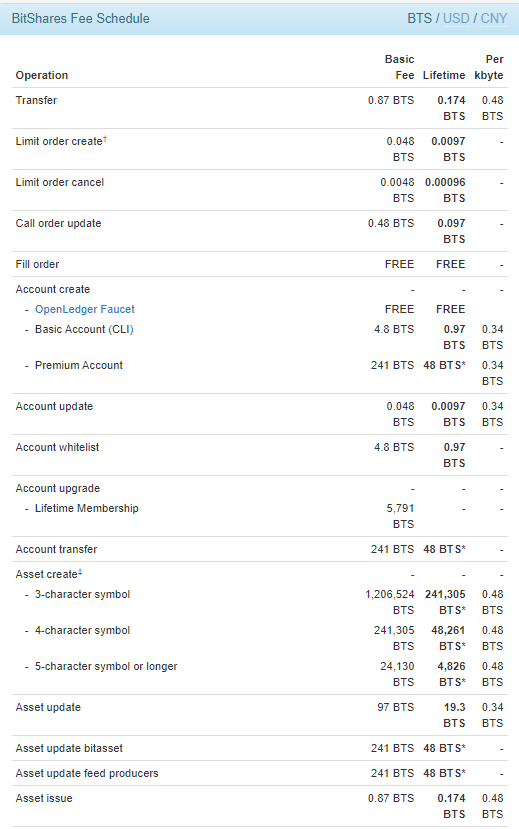The image size is (519, 829).
Task: Click the 241,305 BTS* lifetime fee for 3-character symbol
Action: coord(445,602)
